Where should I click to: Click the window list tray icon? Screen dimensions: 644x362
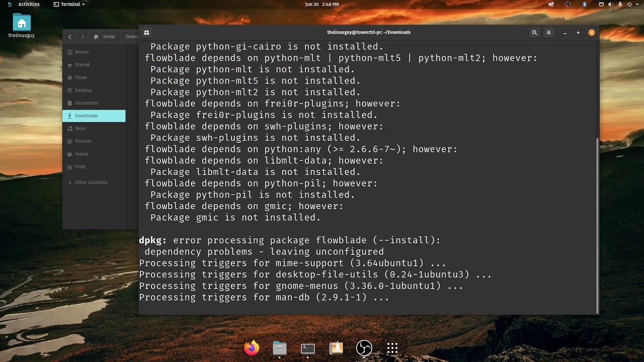(x=551, y=4)
